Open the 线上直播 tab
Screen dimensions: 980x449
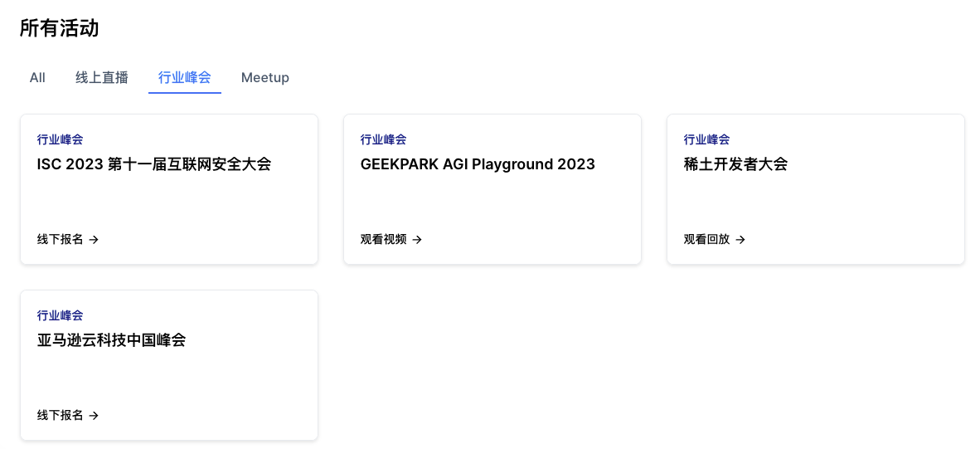click(102, 78)
